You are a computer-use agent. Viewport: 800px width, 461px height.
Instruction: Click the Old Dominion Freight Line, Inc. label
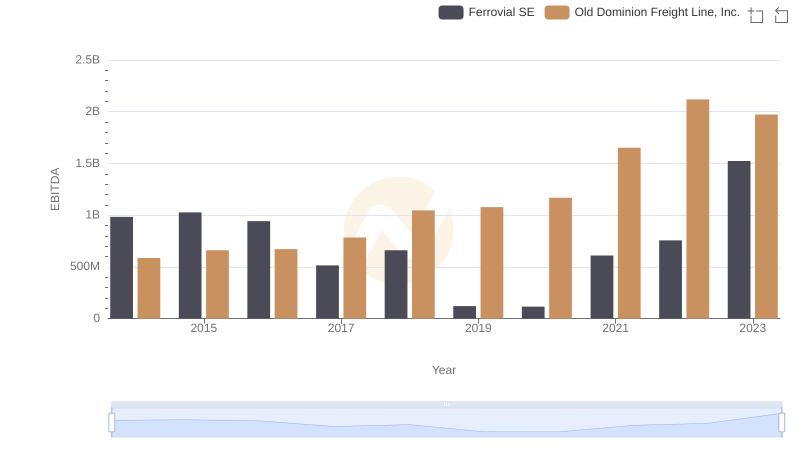(656, 13)
